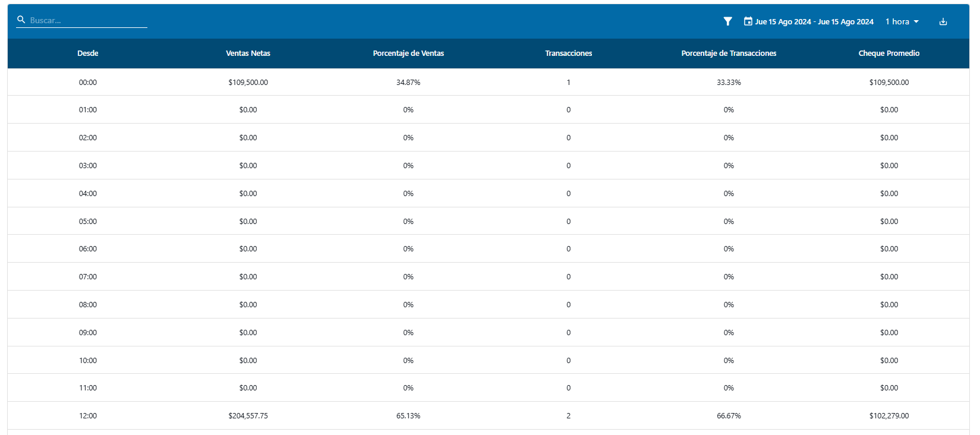Click the calendar icon beside the date range

tap(748, 21)
